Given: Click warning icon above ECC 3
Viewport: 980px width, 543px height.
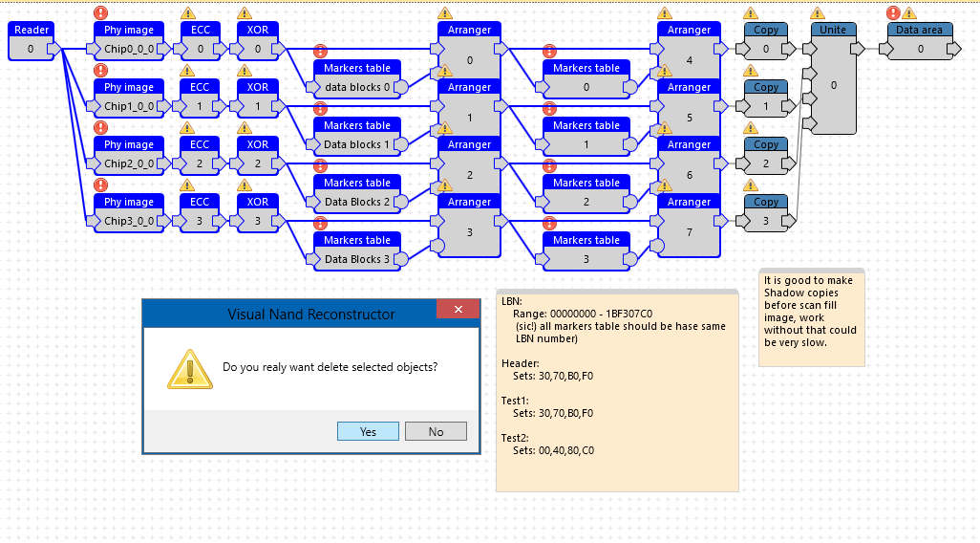Looking at the screenshot, I should tap(187, 185).
